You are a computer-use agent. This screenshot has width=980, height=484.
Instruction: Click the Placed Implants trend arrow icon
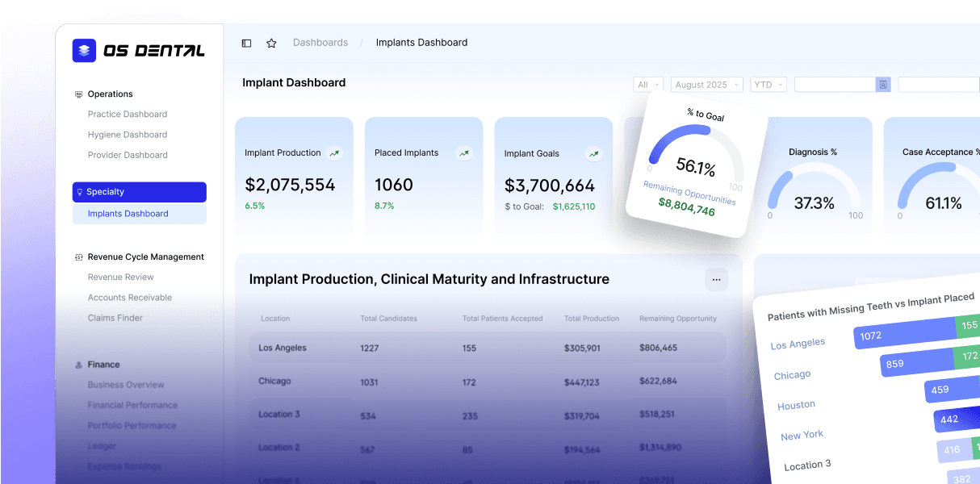click(463, 152)
